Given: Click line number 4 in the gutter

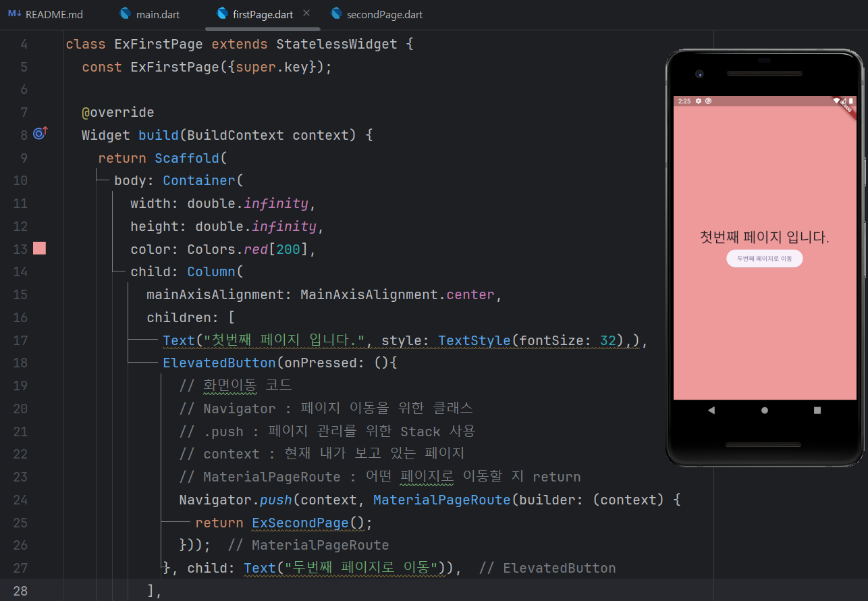Looking at the screenshot, I should 24,45.
